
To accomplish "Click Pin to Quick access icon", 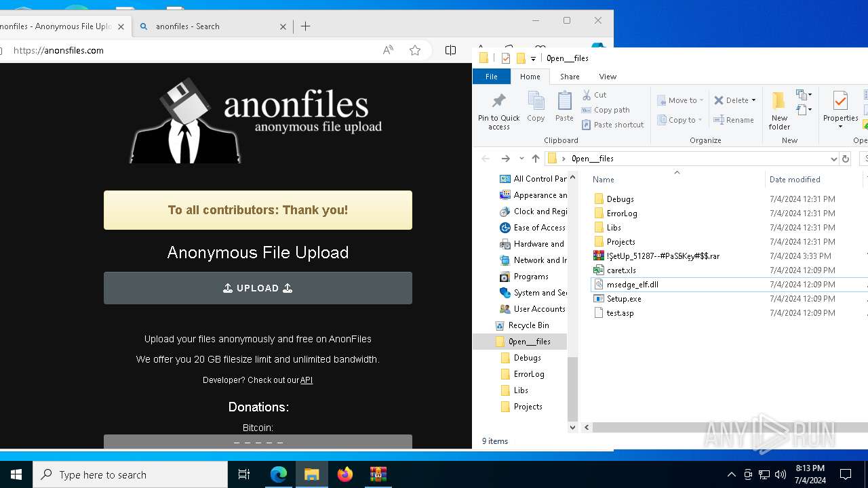I will tap(498, 102).
